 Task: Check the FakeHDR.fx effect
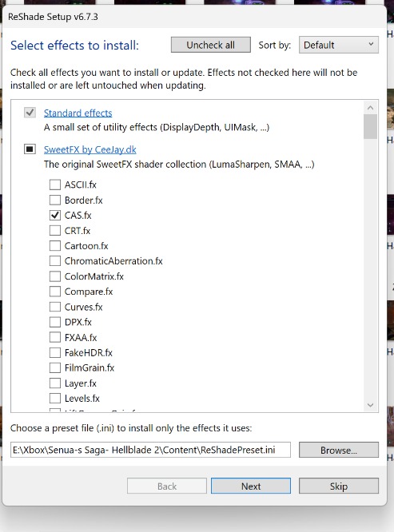55,352
